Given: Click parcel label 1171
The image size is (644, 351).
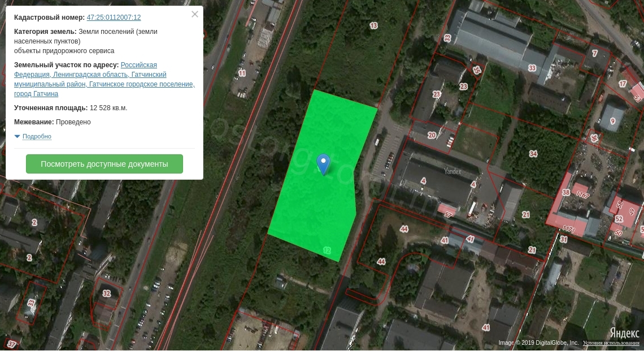Looking at the screenshot, I should click(x=569, y=229).
